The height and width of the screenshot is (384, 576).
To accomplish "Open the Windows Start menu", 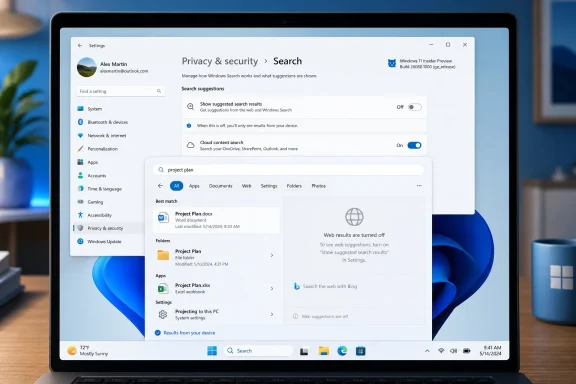I will [x=212, y=351].
